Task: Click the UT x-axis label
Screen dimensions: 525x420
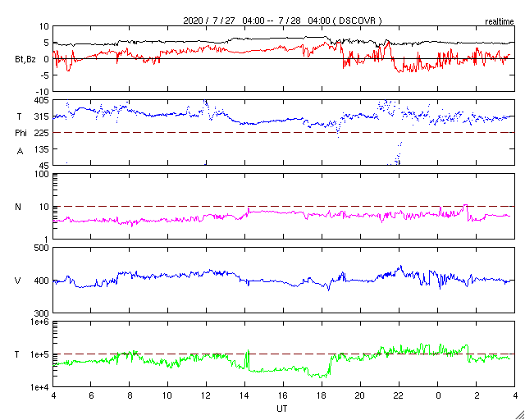Action: [x=283, y=408]
